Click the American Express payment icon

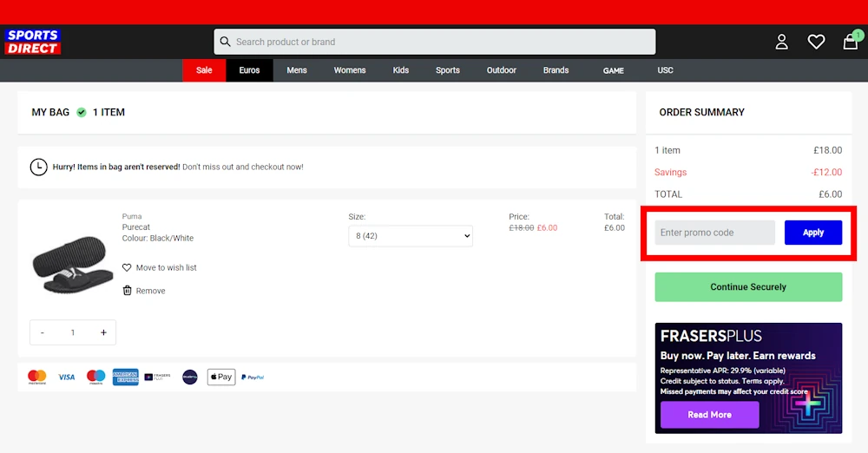(126, 377)
